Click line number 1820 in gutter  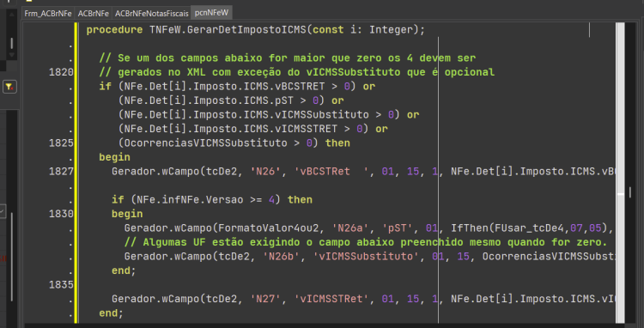pos(61,73)
